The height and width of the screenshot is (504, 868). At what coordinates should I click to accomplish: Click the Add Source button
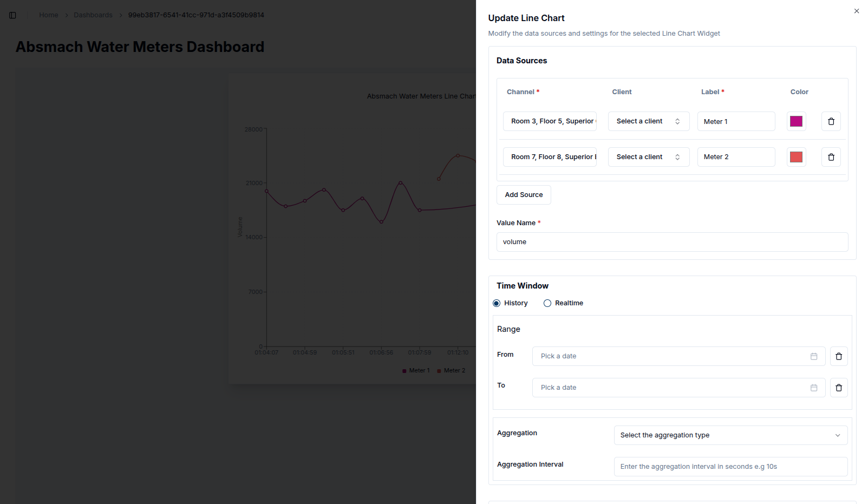(x=523, y=194)
